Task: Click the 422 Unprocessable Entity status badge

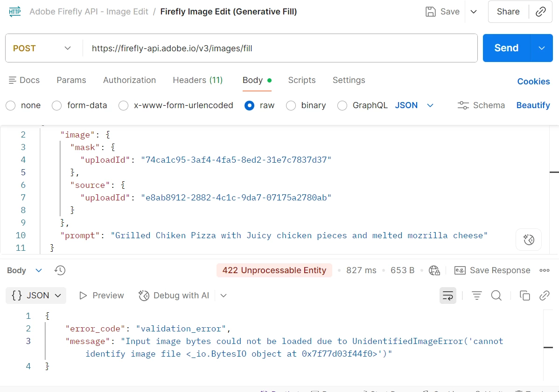Action: tap(274, 270)
